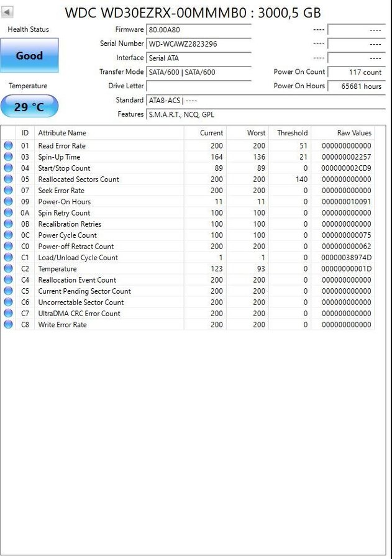Click the status icon for Spin Retry Count

coord(8,212)
